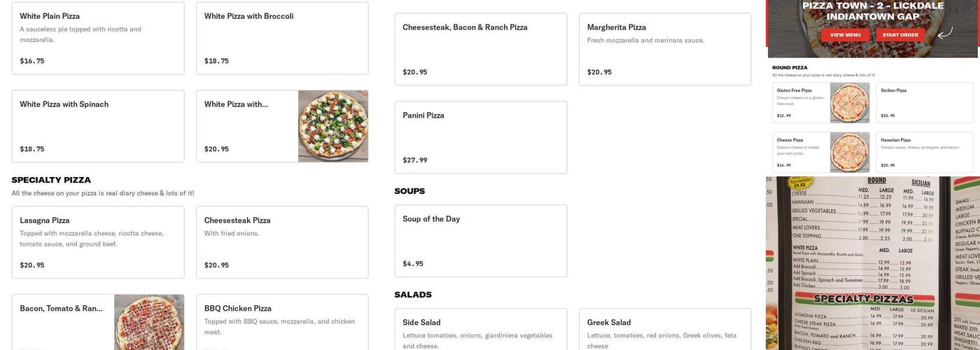Click the View Menu button
Screen dimensions: 980x350
tap(845, 35)
